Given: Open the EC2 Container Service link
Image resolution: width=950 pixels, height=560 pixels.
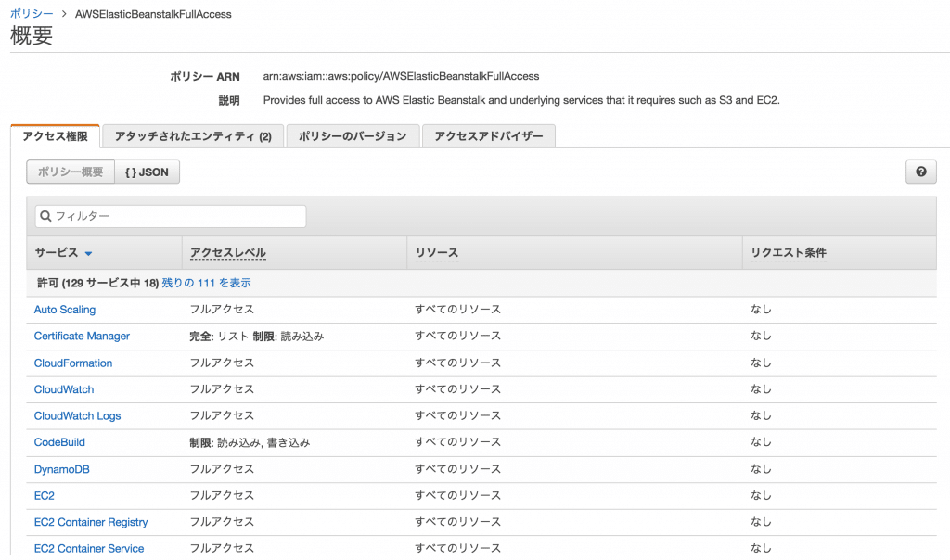Looking at the screenshot, I should 89,549.
